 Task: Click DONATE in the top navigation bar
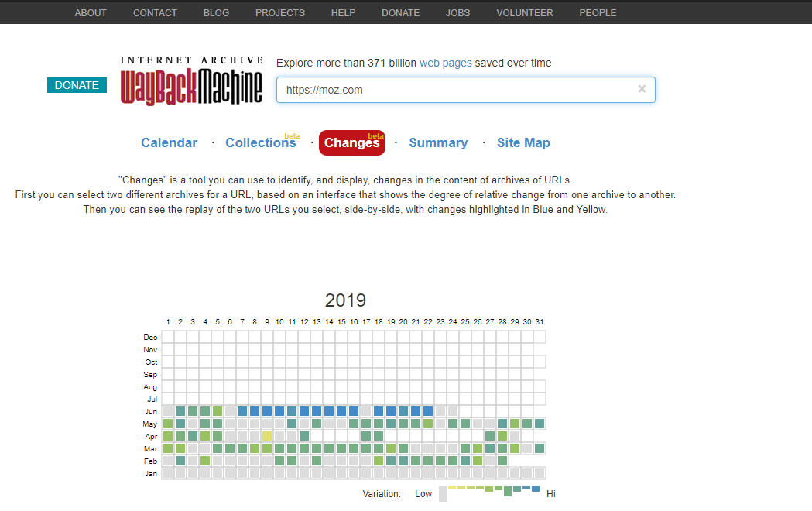(400, 13)
